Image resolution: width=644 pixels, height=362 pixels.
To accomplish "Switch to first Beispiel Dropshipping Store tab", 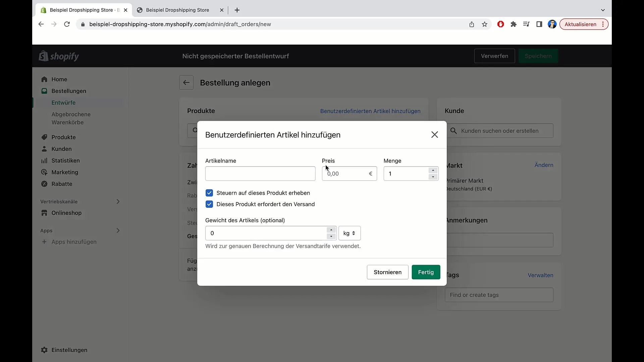I will [x=84, y=10].
